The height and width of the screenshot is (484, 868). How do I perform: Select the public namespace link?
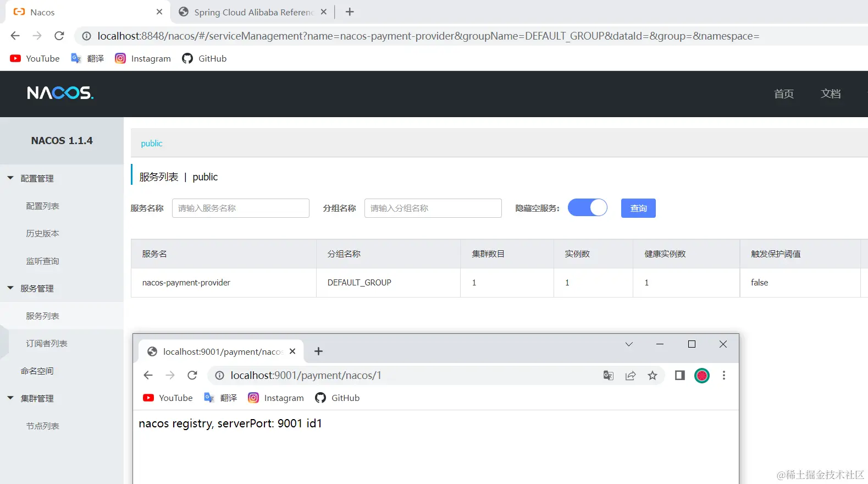(x=151, y=143)
